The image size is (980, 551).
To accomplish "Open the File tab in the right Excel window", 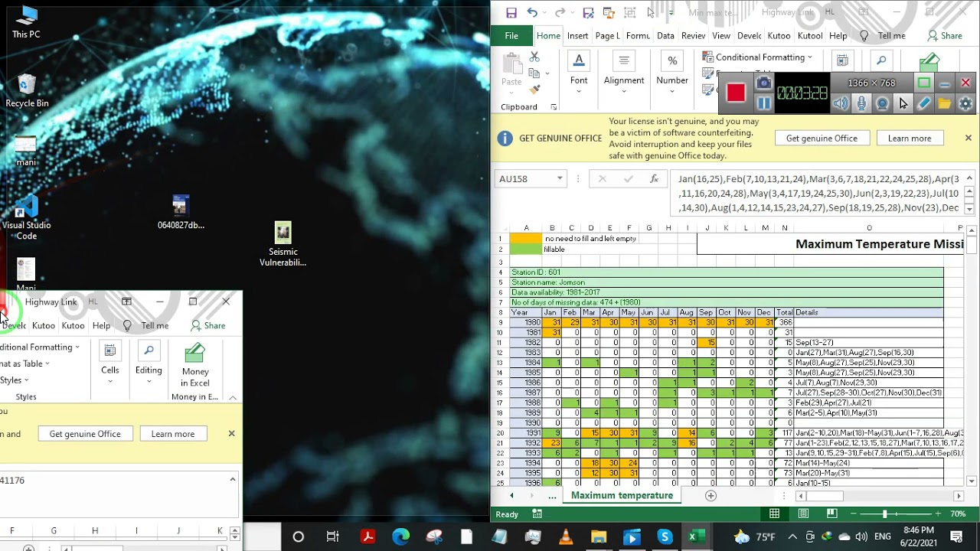I will coord(511,36).
